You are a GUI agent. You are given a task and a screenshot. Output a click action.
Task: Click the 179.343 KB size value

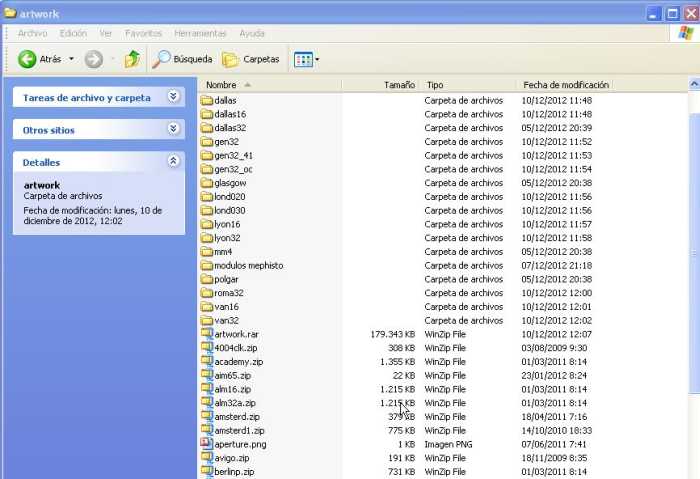click(x=392, y=334)
